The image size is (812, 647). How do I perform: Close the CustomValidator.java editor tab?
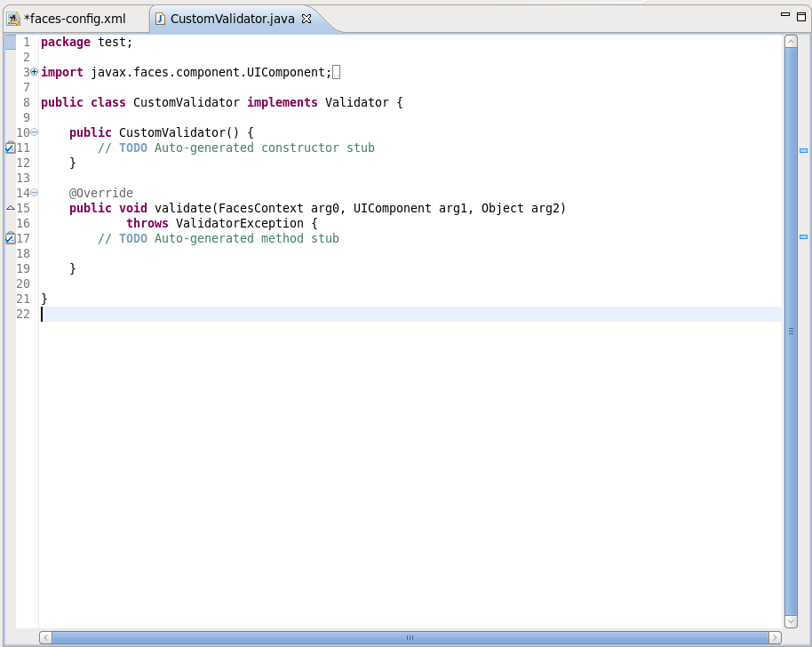(x=306, y=19)
